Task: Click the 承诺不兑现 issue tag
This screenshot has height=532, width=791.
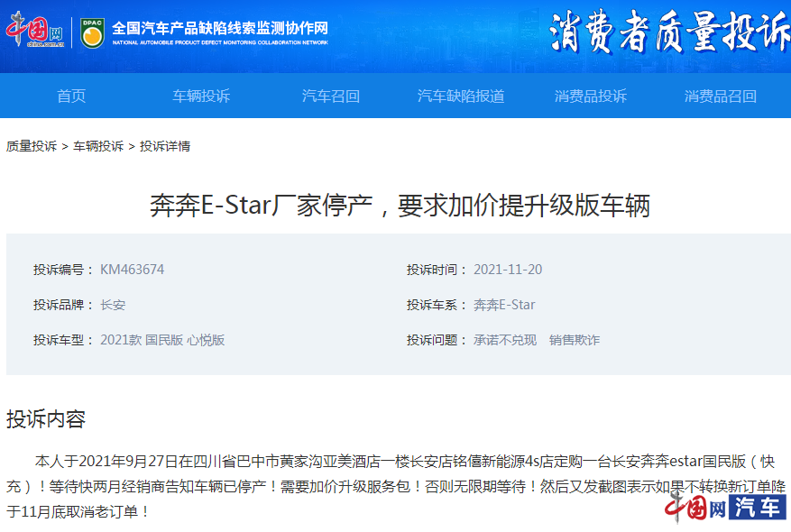Action: (x=505, y=340)
